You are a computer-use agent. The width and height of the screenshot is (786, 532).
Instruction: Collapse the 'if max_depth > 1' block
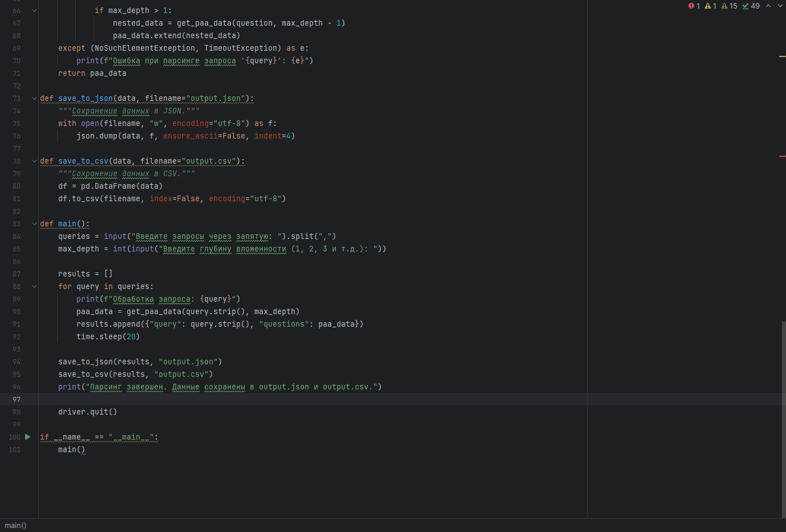coord(34,10)
